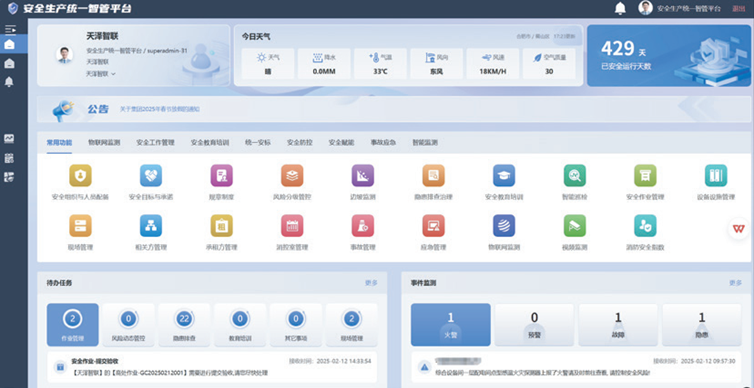Screen dimensions: 754x388
Task: Open the 承租方管理 icon
Action: (x=222, y=225)
